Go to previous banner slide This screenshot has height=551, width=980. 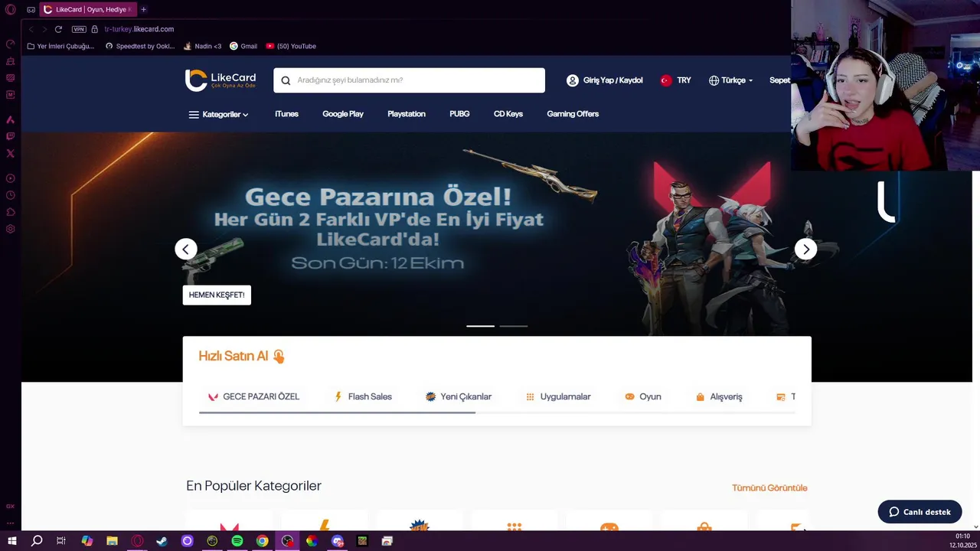point(186,249)
